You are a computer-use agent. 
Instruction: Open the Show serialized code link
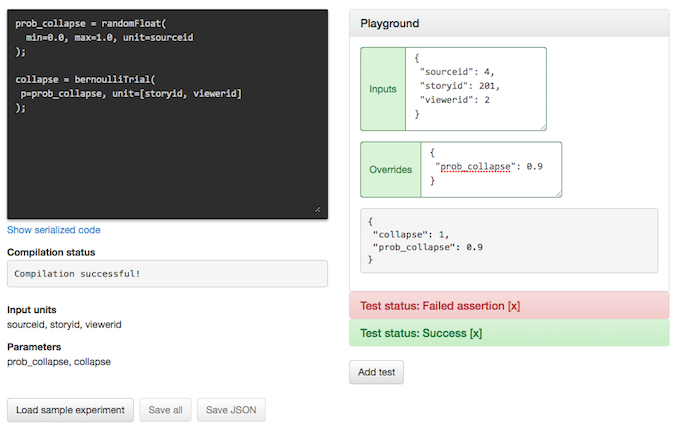[x=54, y=230]
